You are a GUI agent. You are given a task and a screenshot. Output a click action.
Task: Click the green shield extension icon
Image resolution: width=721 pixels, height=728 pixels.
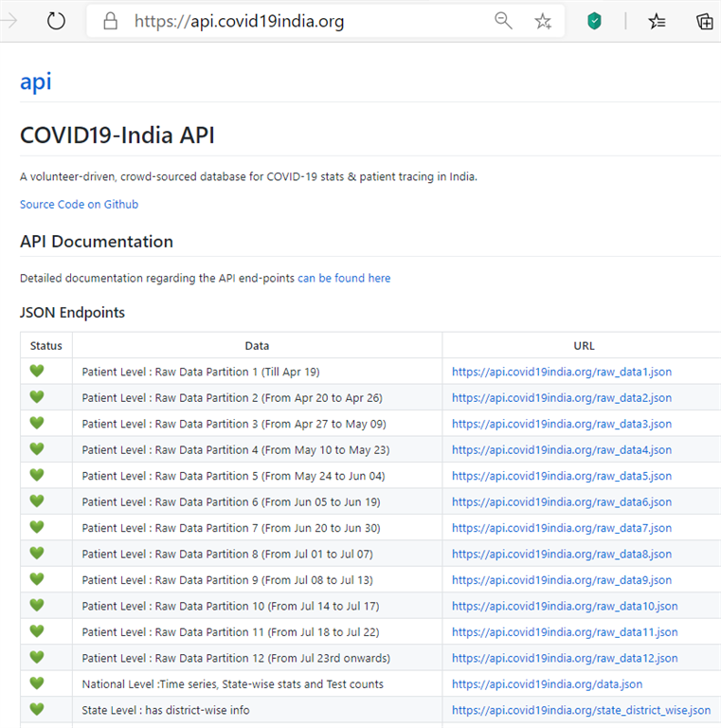594,21
